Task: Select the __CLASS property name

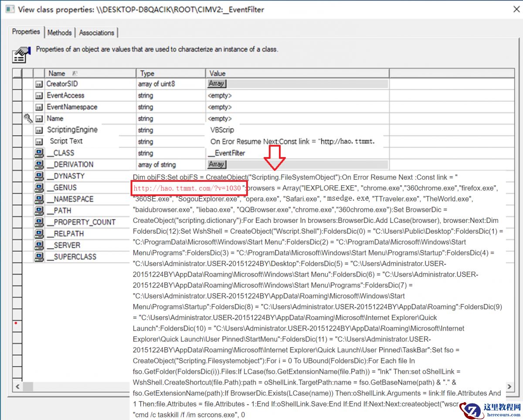Action: [61, 153]
